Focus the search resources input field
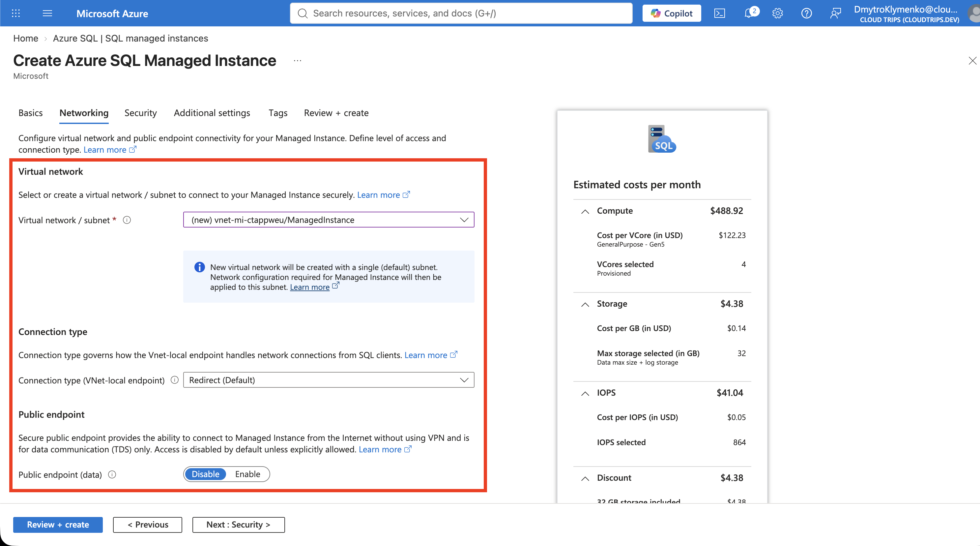 point(461,13)
